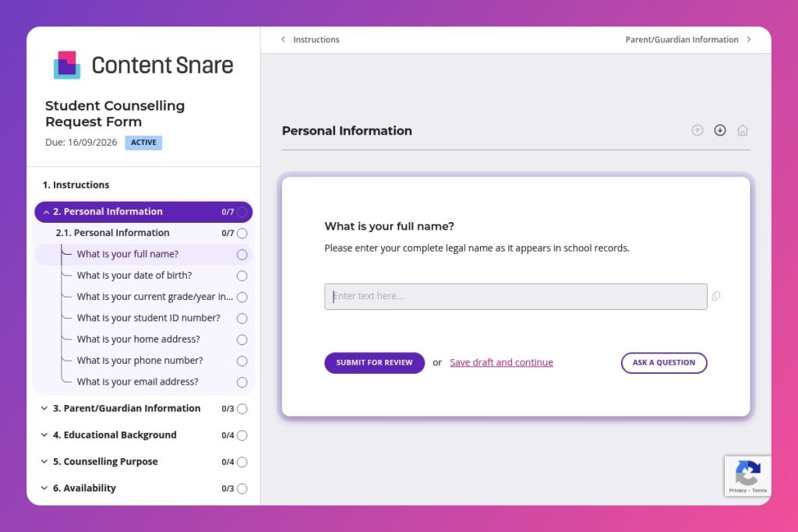Click the 0/7 count on section 2

[228, 212]
